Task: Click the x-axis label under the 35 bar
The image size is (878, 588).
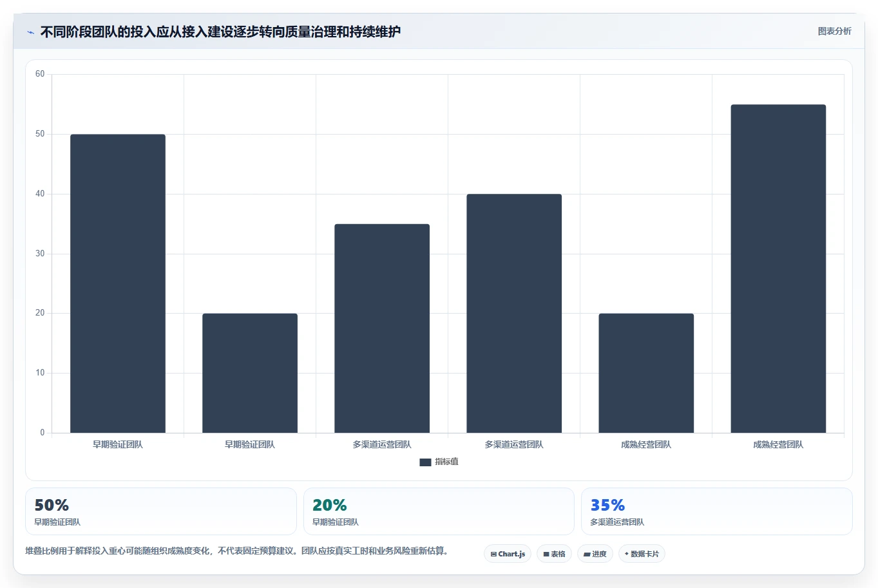Action: [x=382, y=444]
